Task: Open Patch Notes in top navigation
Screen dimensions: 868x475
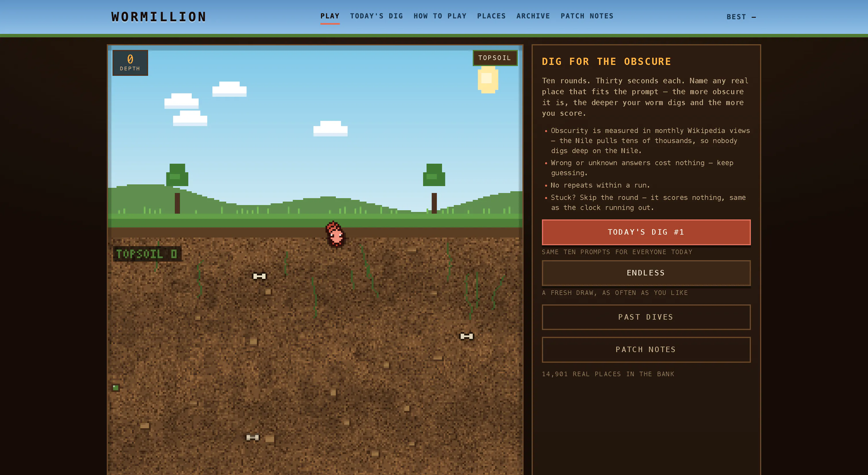Action: coord(587,16)
